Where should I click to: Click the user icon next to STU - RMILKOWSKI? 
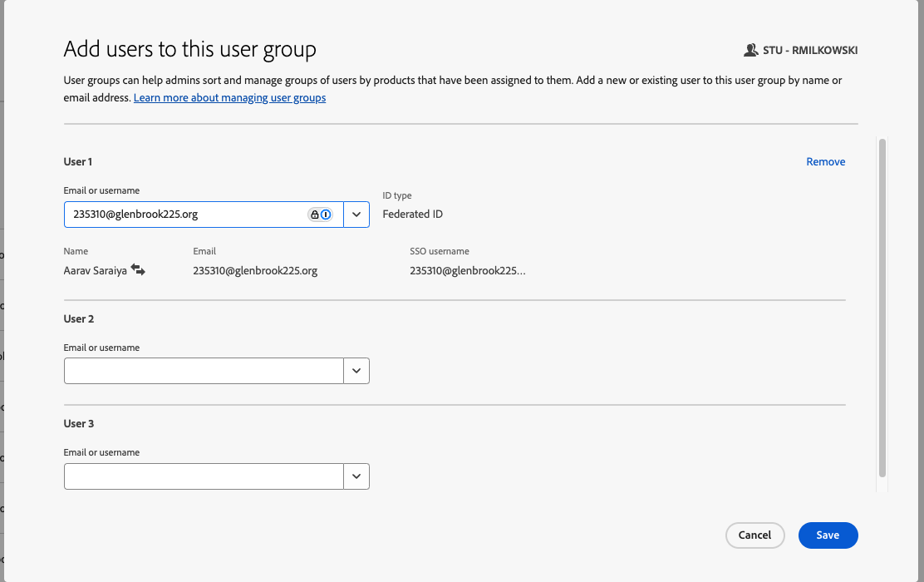(750, 51)
